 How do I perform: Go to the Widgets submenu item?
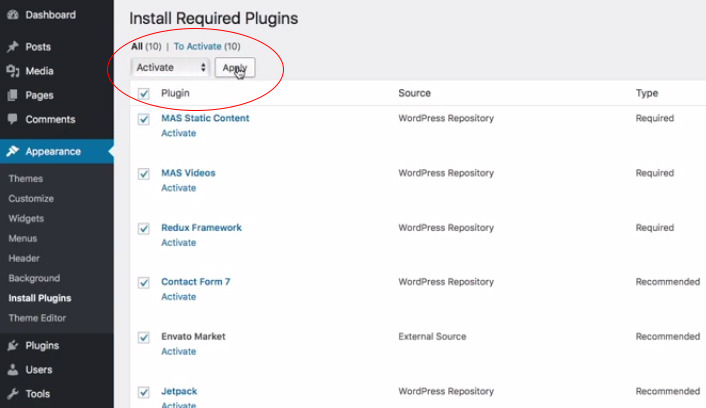[26, 218]
